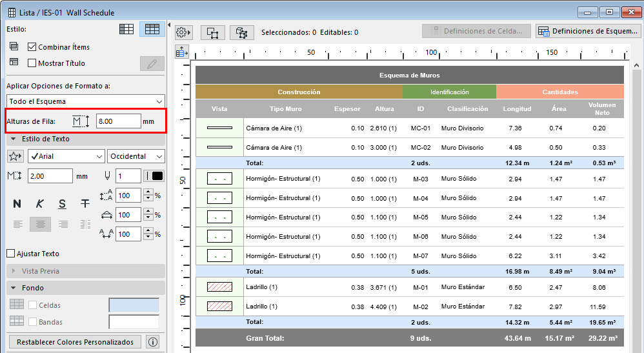The height and width of the screenshot is (353, 644).
Task: Adjust the width factor percentage stepper
Action: 148,214
